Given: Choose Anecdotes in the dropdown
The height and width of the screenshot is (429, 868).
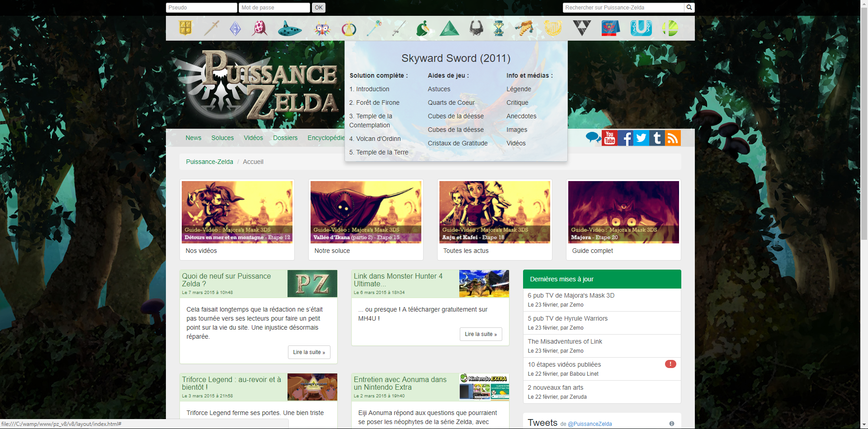Looking at the screenshot, I should click(521, 116).
